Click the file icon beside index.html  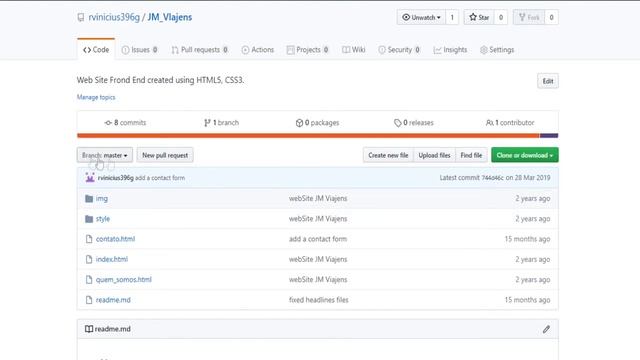pyautogui.click(x=89, y=259)
